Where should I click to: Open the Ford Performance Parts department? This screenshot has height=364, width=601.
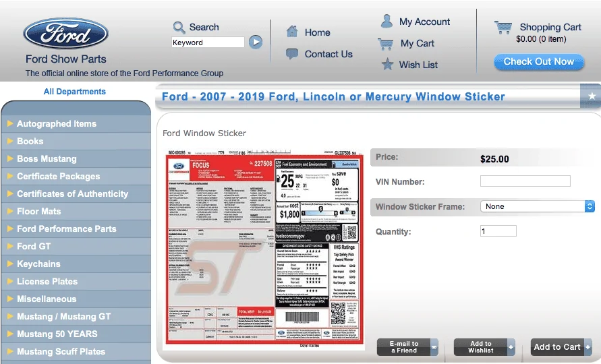67,229
